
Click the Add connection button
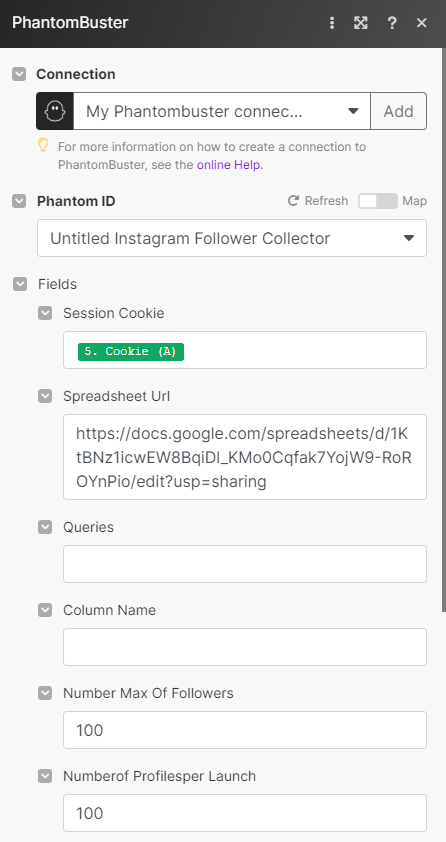pyautogui.click(x=398, y=111)
